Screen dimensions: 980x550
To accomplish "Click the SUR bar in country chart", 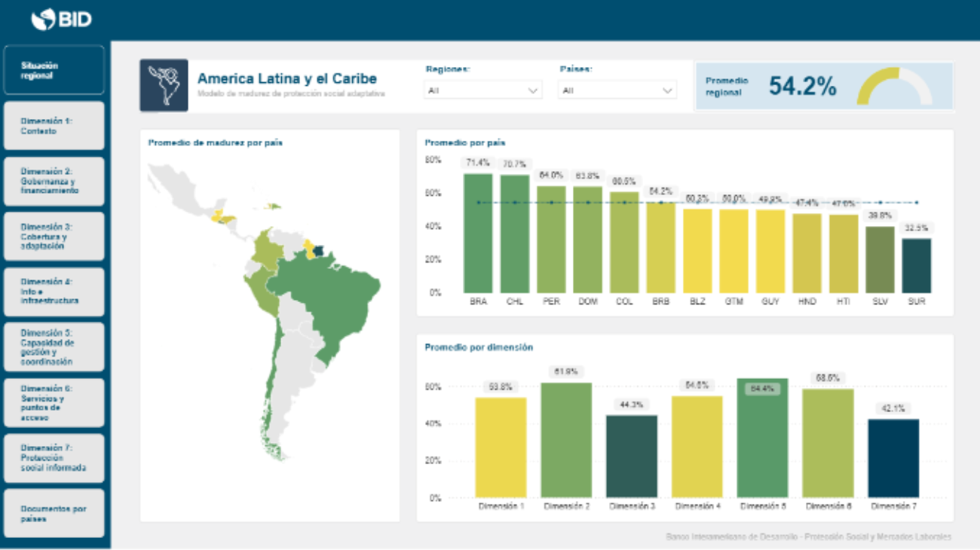I will [916, 266].
